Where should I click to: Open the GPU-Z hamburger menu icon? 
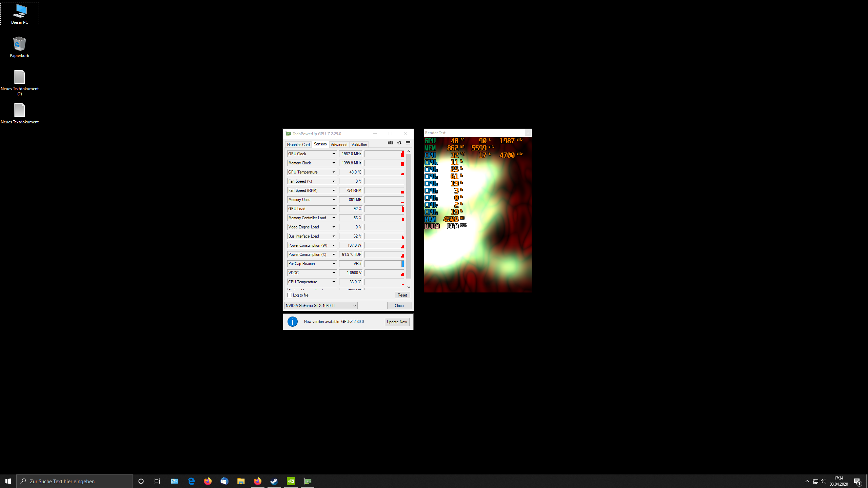pos(408,143)
